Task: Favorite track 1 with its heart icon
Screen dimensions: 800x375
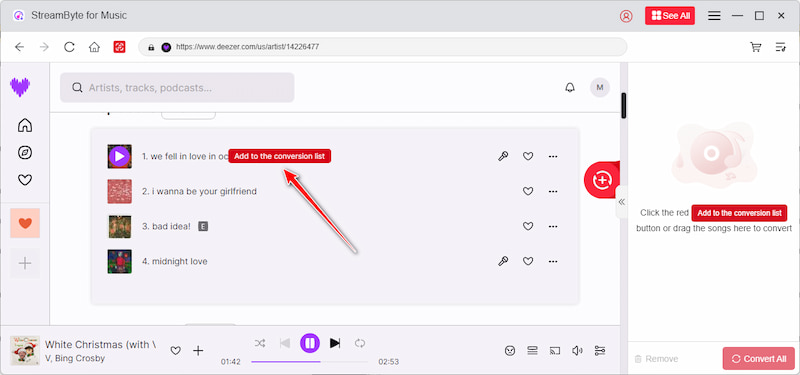Action: [528, 157]
